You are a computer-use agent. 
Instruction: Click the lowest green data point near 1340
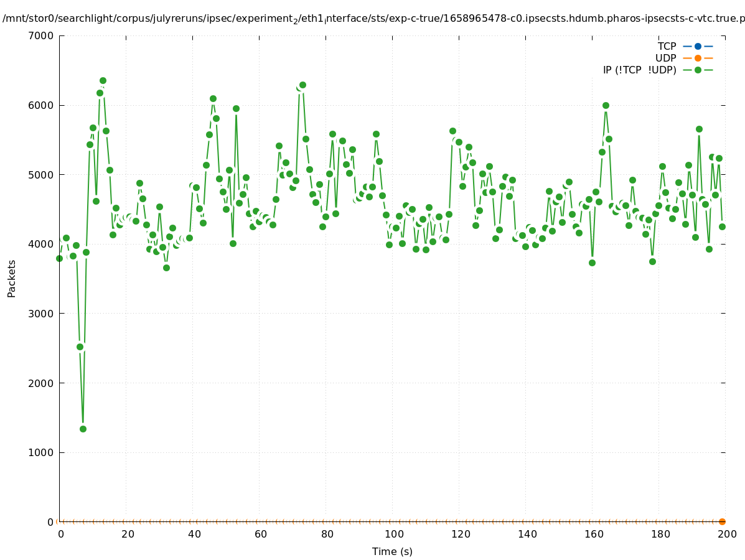click(x=83, y=429)
